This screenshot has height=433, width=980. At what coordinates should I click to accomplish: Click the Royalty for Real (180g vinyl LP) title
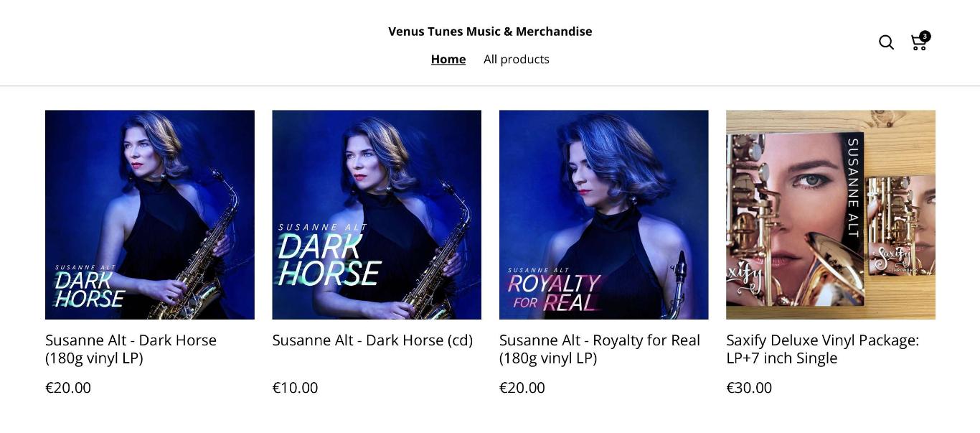click(x=600, y=349)
